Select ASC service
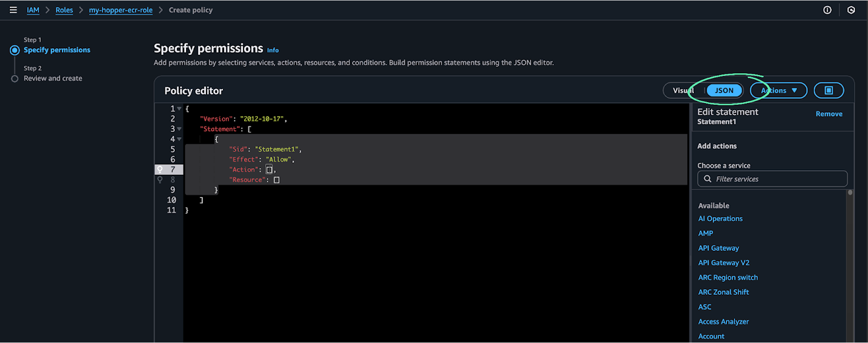This screenshot has height=343, width=868. 705,307
